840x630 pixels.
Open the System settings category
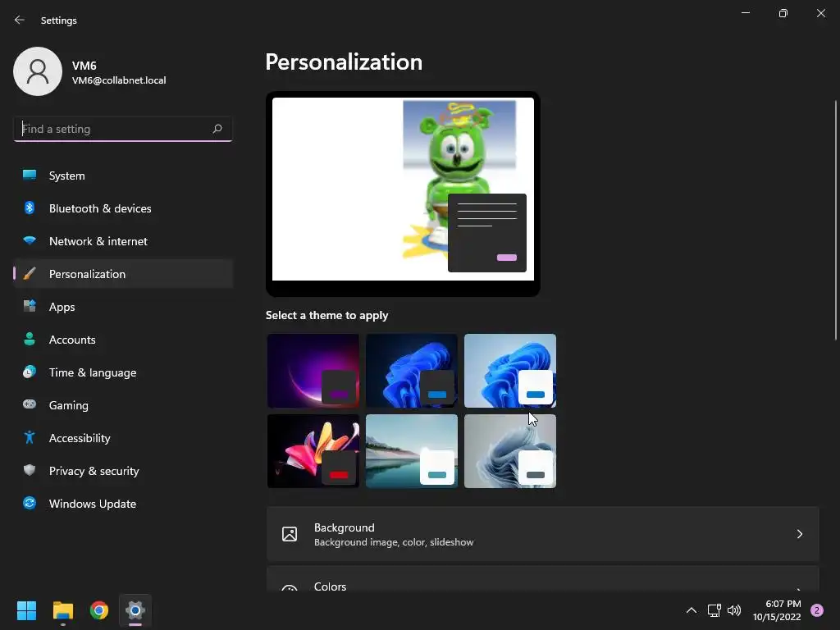tap(123, 176)
